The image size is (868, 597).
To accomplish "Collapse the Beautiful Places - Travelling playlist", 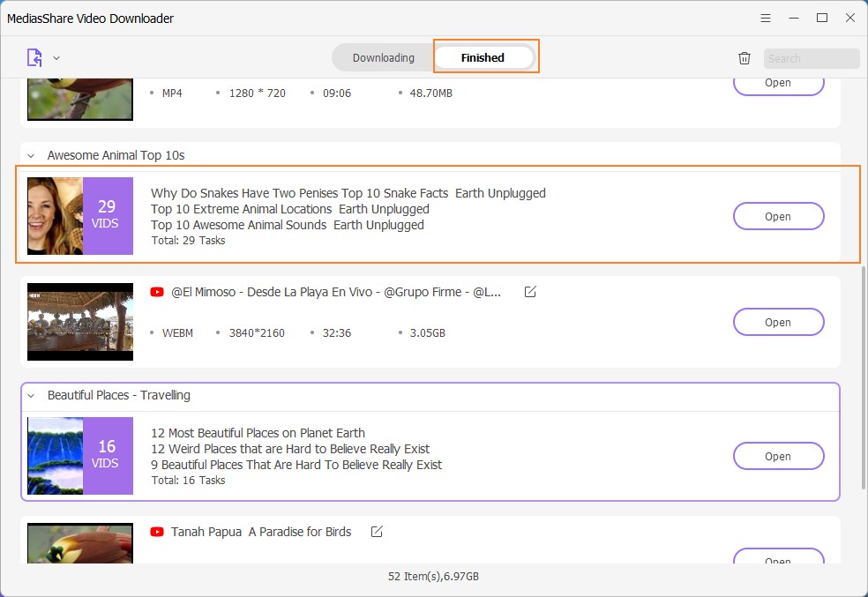I will coord(32,396).
